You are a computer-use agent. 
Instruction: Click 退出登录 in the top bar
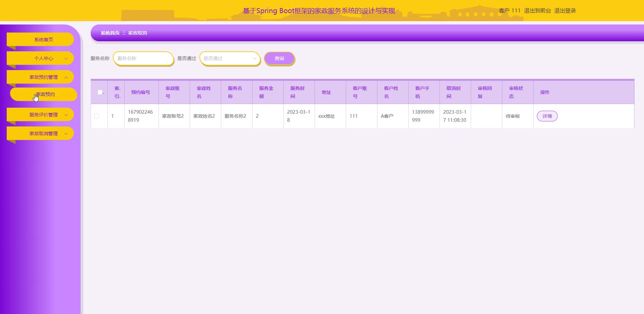(565, 11)
